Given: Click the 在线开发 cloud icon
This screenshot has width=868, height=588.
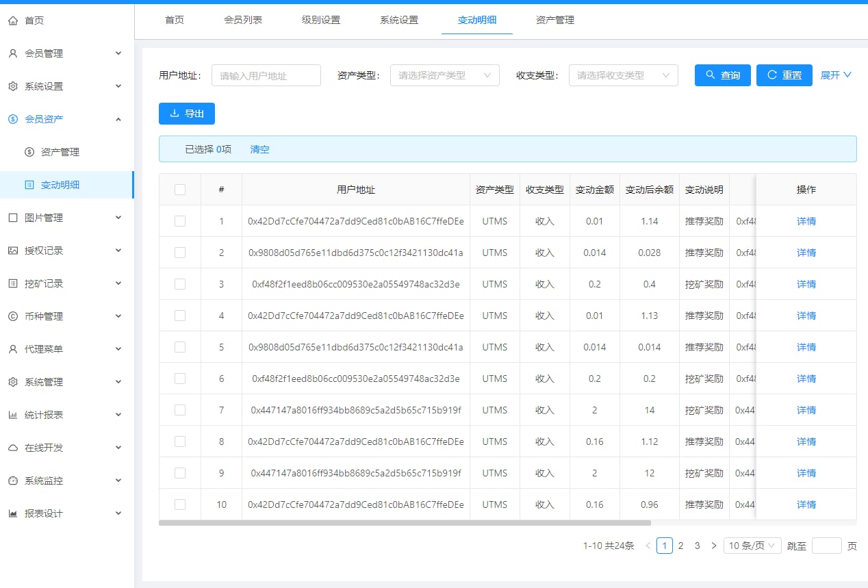Looking at the screenshot, I should click(13, 448).
